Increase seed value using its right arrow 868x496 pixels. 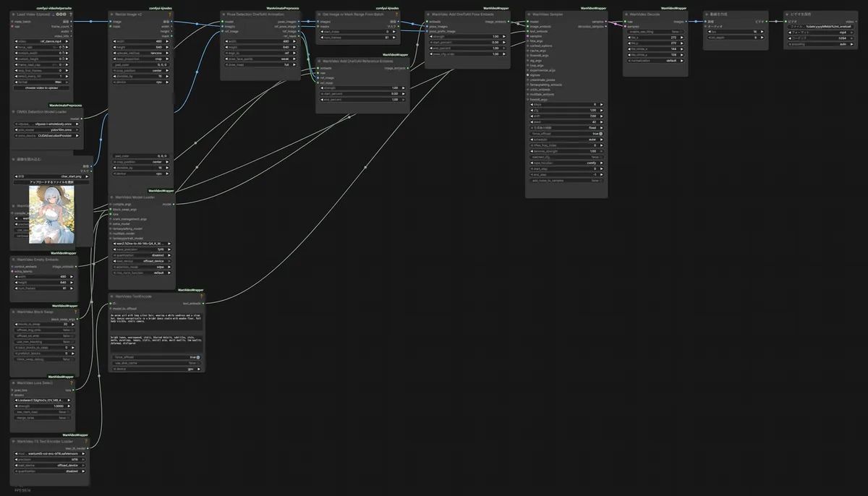click(x=600, y=121)
